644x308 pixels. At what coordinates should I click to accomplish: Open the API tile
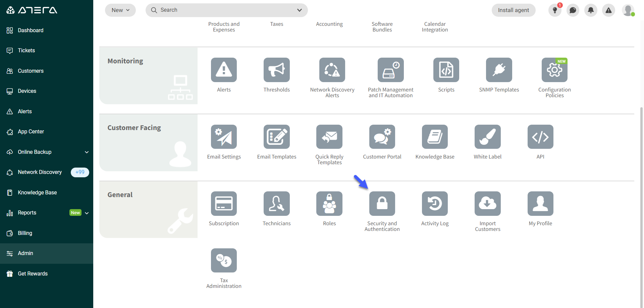540,137
